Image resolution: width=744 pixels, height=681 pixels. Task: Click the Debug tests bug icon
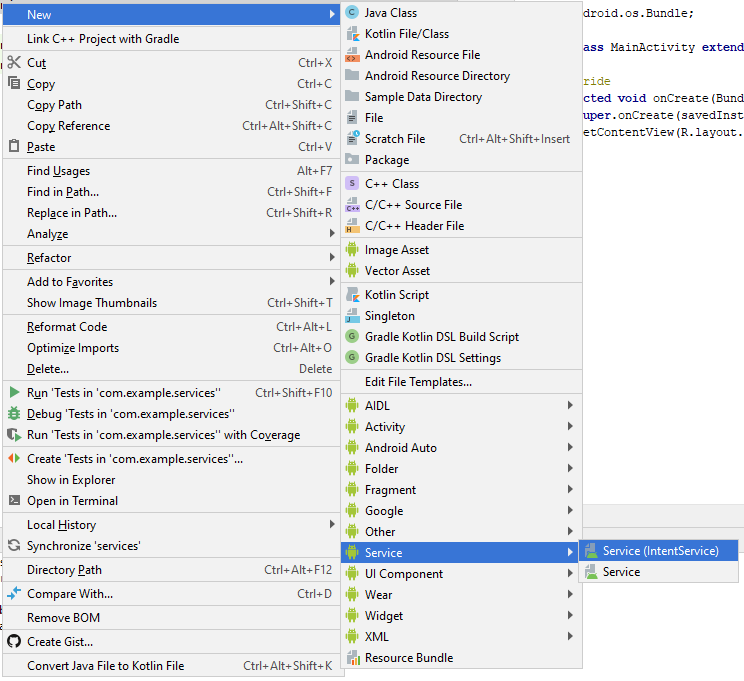[x=14, y=414]
